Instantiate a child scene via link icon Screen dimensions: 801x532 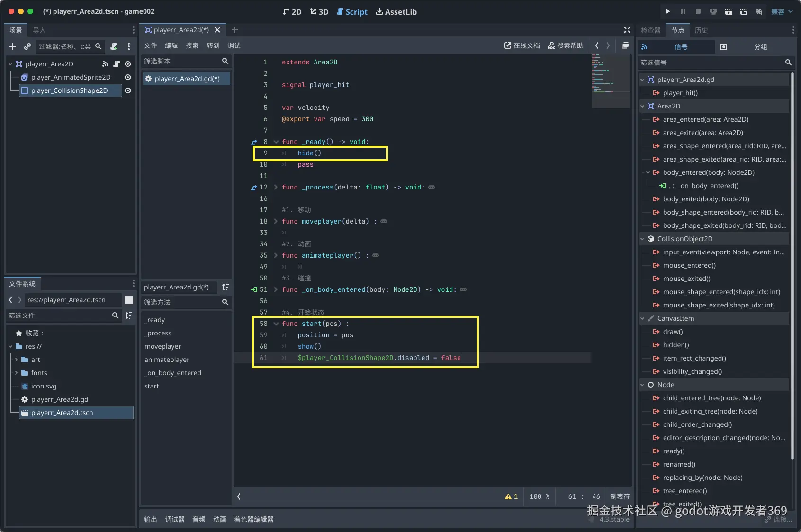(27, 46)
